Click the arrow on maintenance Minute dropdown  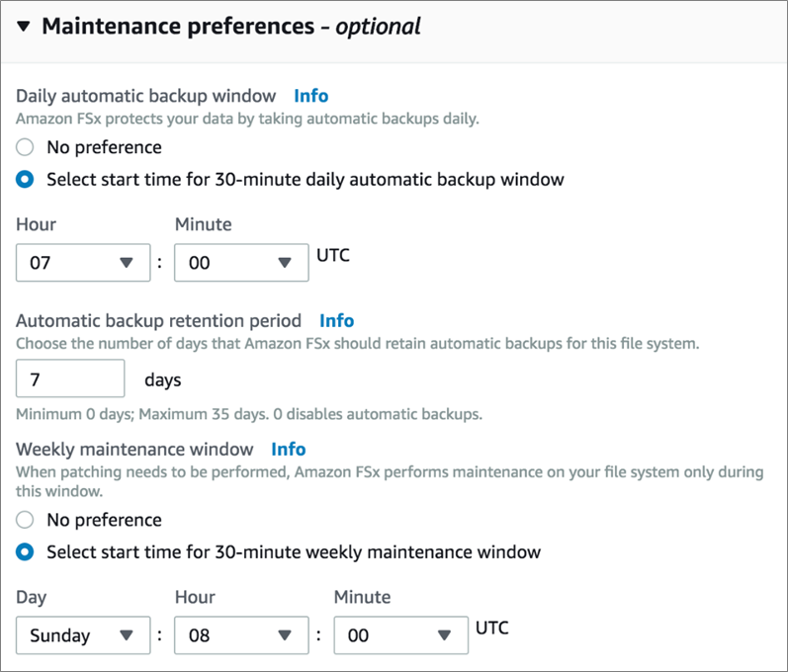[x=445, y=635]
